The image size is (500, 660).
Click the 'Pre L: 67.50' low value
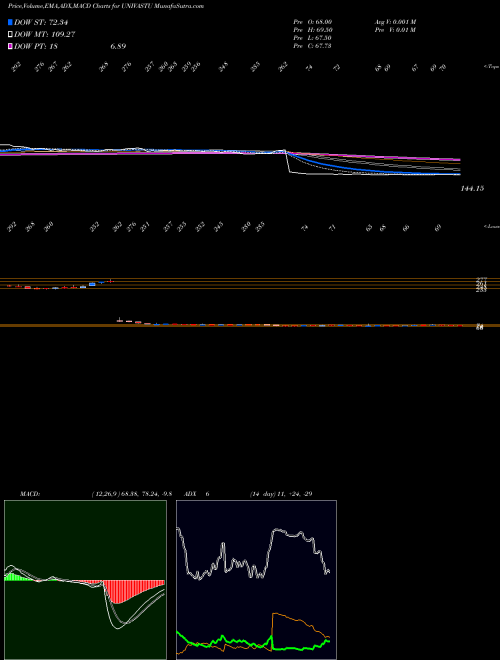point(313,38)
